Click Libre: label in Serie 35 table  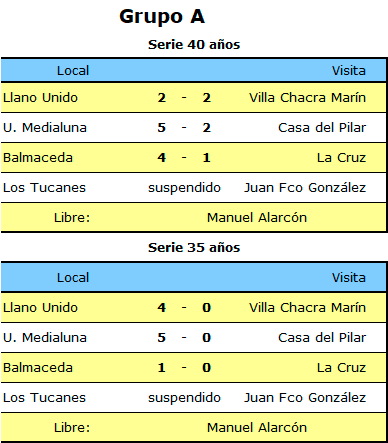[72, 428]
